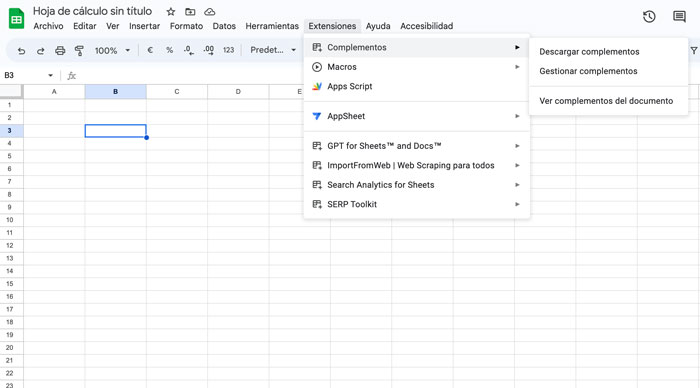700x388 pixels.
Task: Click the SERP Toolkit add-on icon
Action: pos(317,204)
